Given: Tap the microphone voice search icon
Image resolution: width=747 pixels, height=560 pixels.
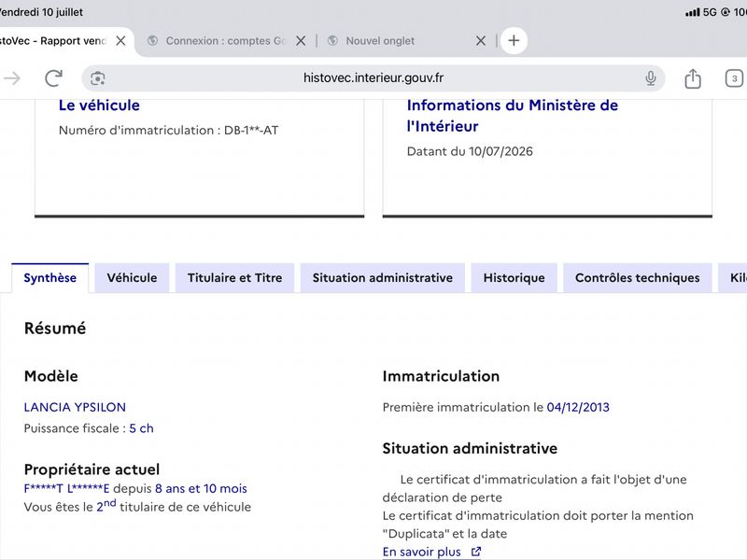Looking at the screenshot, I should click(650, 78).
